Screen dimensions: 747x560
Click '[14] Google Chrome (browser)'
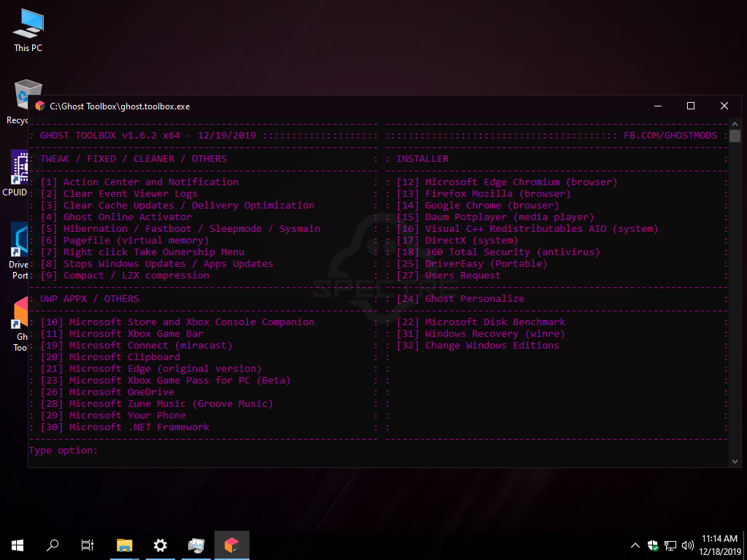(x=479, y=205)
